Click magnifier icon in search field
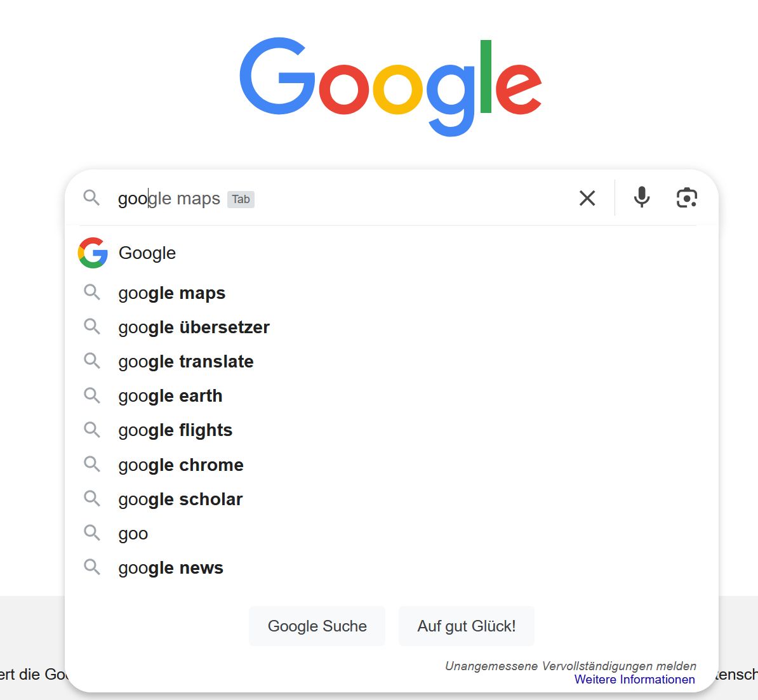Viewport: 758px width, 700px height. [x=91, y=197]
